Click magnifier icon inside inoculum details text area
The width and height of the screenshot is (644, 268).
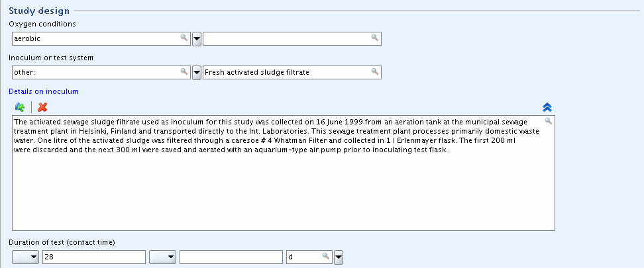click(549, 121)
